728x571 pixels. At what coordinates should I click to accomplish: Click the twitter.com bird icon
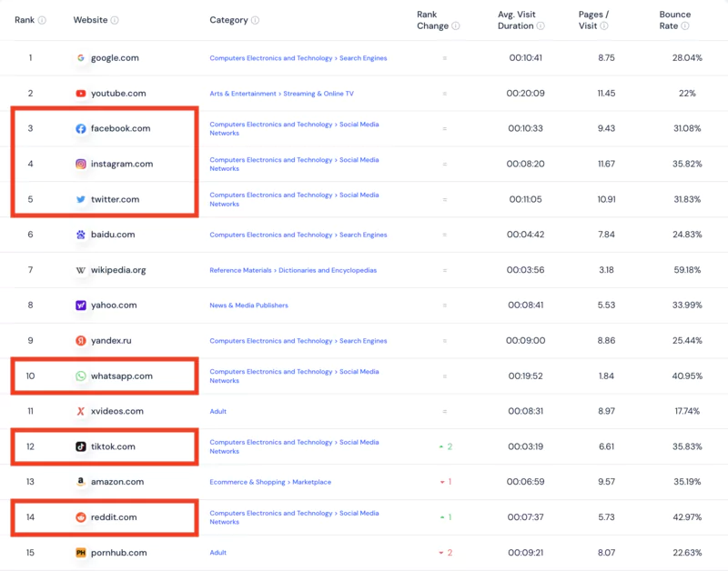81,199
